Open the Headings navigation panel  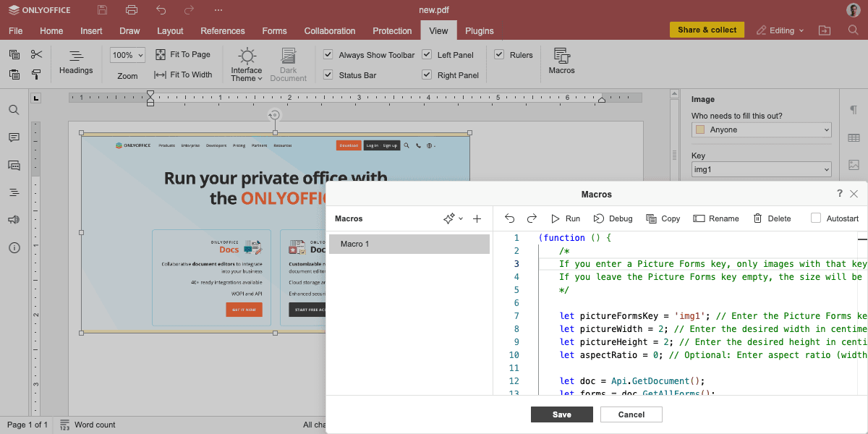[76, 62]
